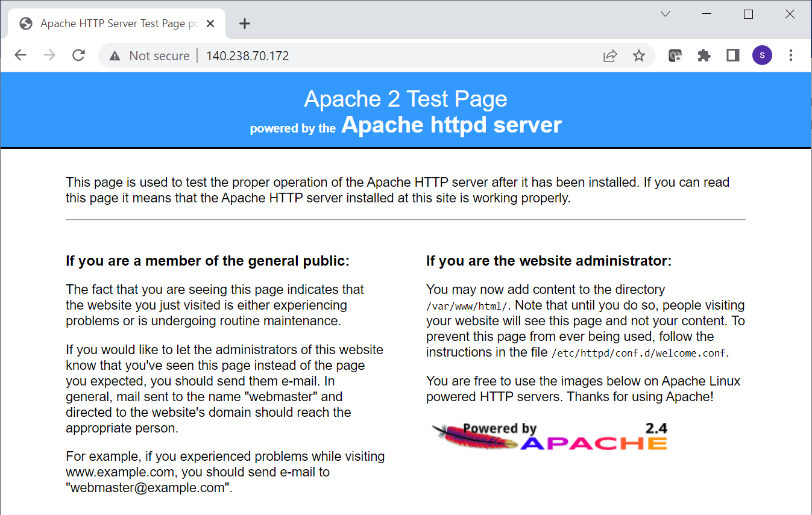The image size is (812, 515).
Task: Bookmark this page with the star icon
Action: (638, 55)
